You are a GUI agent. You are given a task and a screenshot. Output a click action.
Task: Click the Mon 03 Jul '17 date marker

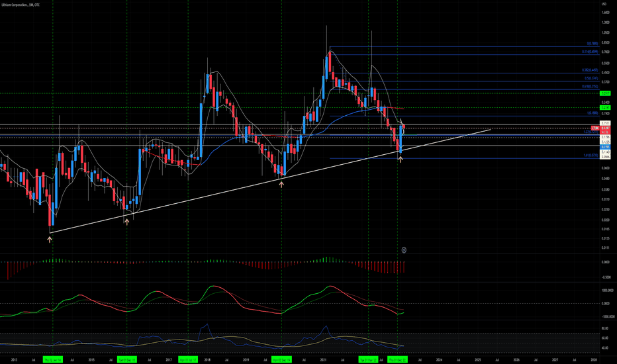(x=188, y=359)
